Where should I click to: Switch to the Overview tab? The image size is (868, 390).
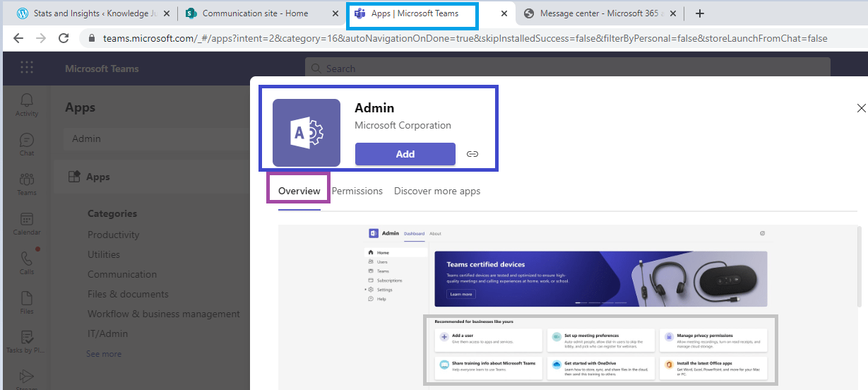coord(299,191)
